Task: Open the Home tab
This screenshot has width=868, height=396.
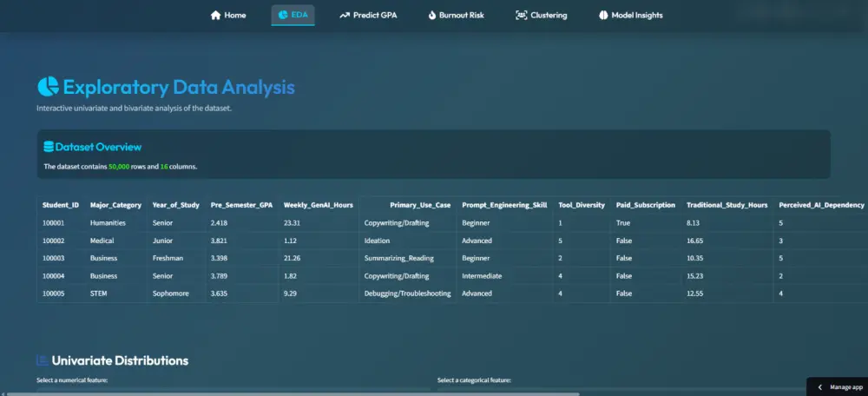Action: (x=228, y=15)
